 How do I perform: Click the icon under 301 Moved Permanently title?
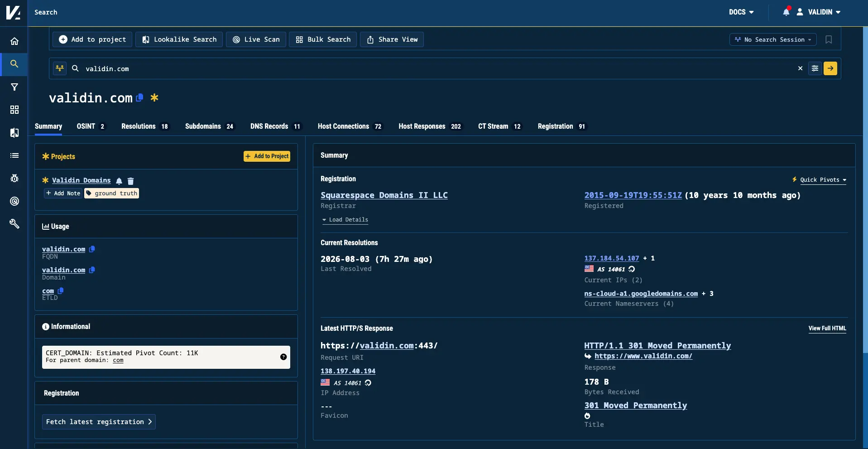tap(587, 416)
